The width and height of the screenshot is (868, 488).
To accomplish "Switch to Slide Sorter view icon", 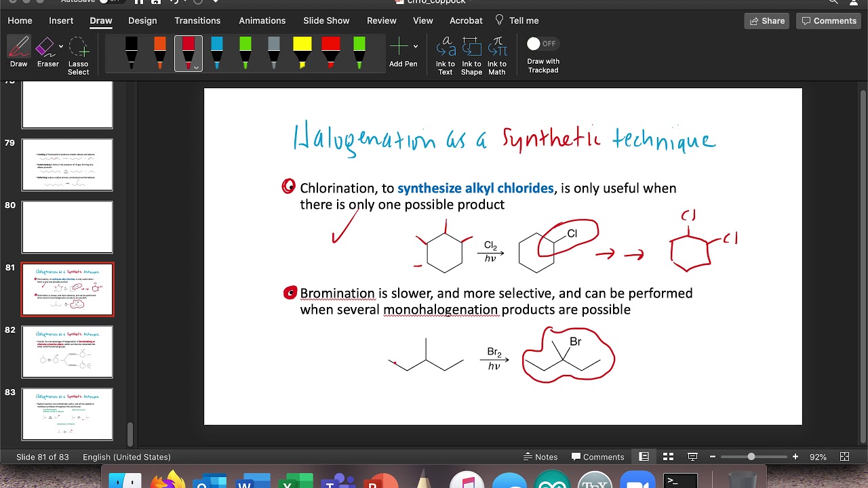I will coord(668,457).
